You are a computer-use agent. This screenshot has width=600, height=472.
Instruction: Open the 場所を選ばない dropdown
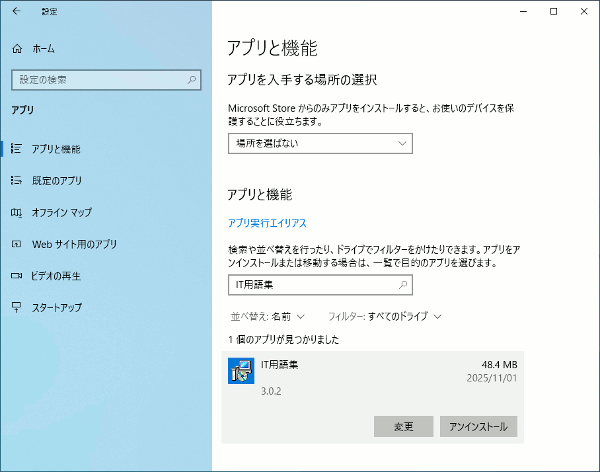point(320,143)
